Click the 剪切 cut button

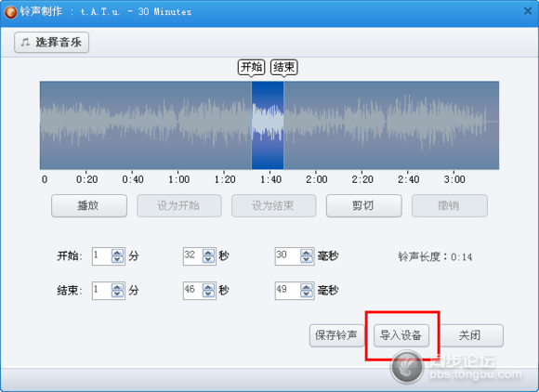(363, 205)
